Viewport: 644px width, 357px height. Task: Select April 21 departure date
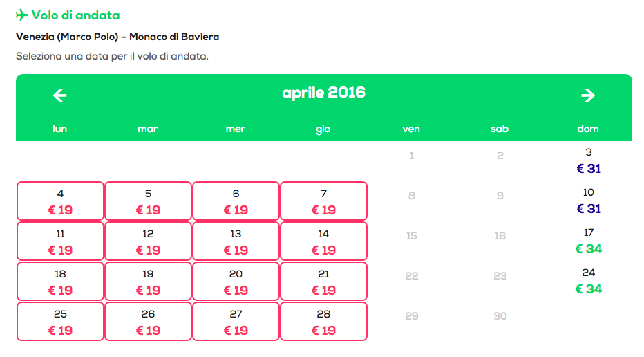[323, 282]
